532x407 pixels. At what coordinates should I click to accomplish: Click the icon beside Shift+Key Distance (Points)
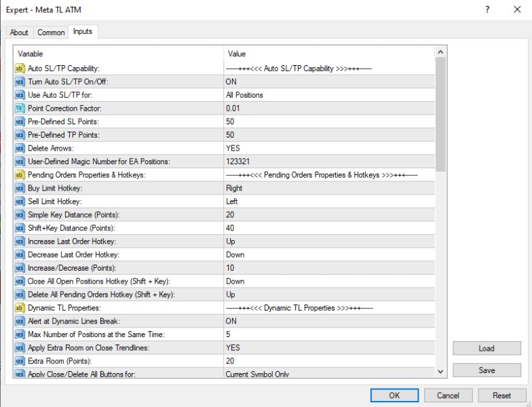point(19,228)
